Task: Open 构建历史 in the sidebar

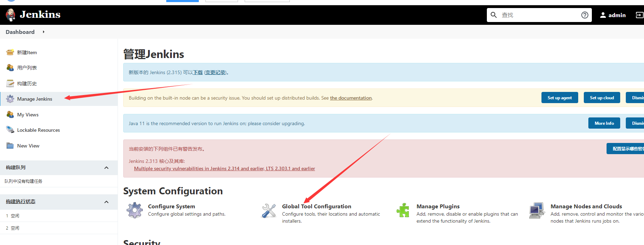Action: pyautogui.click(x=27, y=84)
